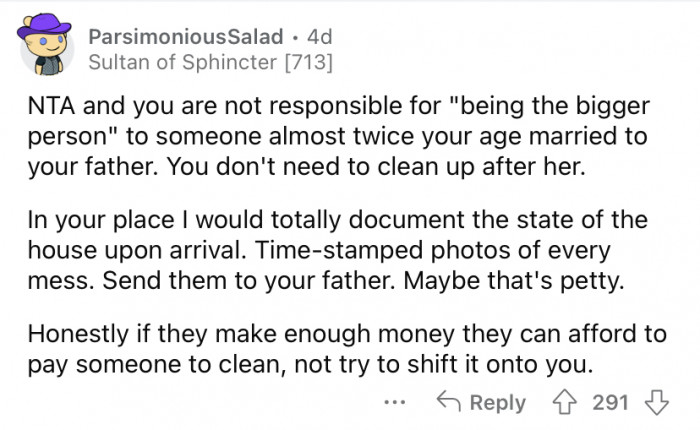
Task: Click the 291 vote score
Action: [x=610, y=402]
